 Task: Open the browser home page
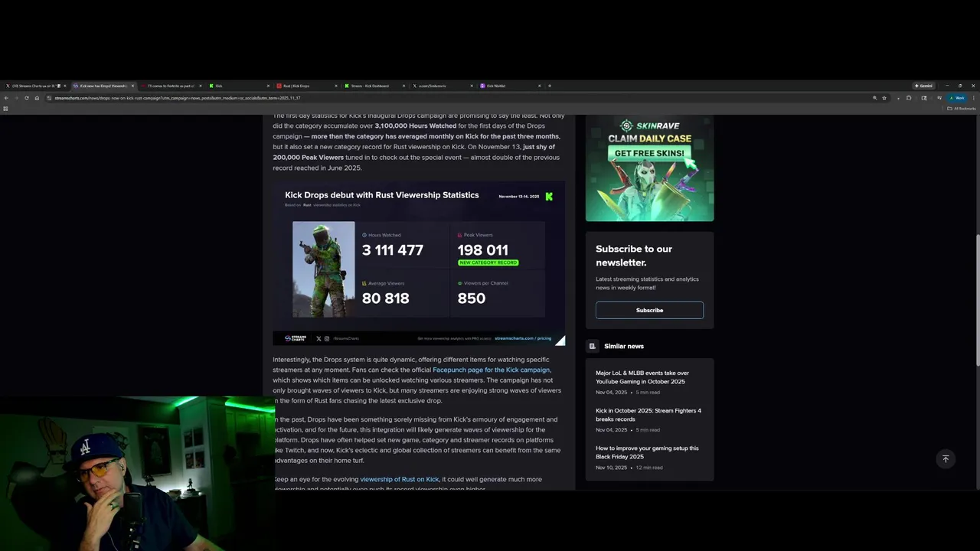[36, 98]
